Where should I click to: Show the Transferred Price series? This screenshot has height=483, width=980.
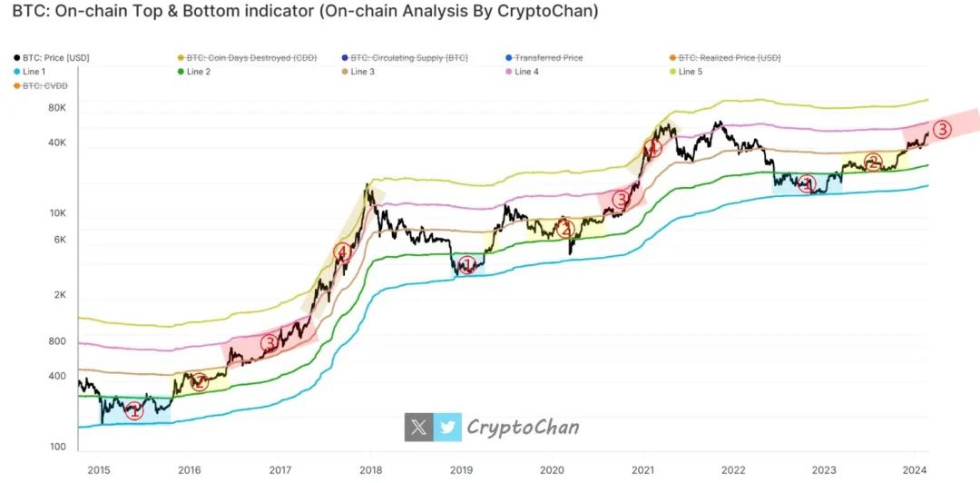[548, 58]
